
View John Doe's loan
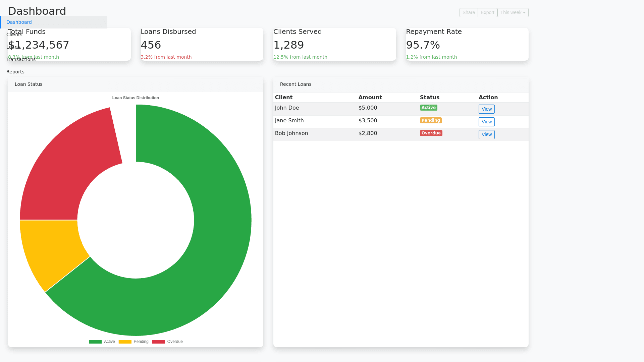(x=486, y=109)
